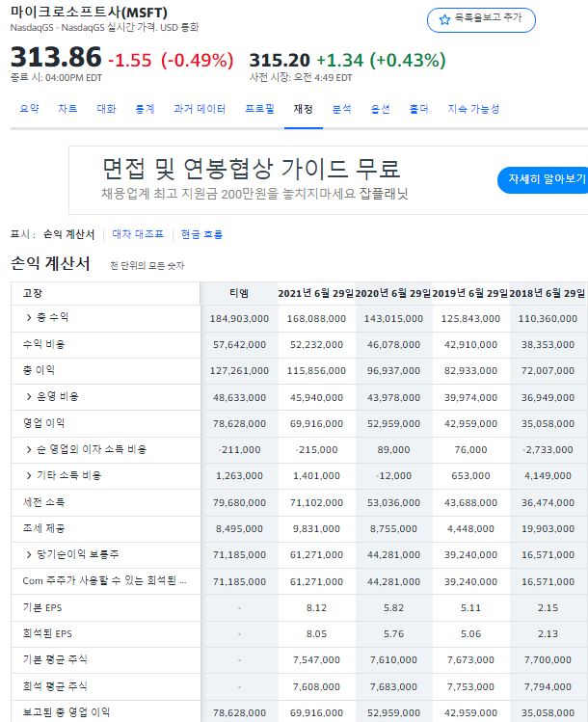The image size is (588, 722).
Task: Click pretax income value 79,680,000
Action: (x=239, y=503)
